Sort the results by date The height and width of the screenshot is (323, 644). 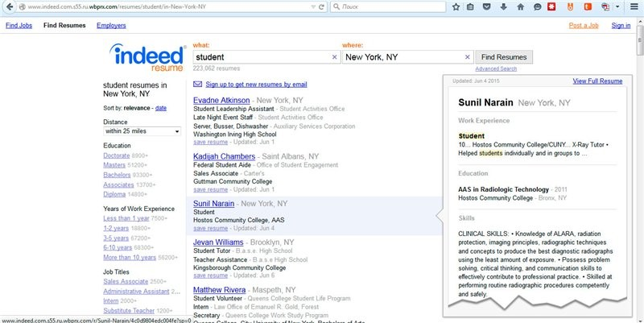pyautogui.click(x=161, y=108)
